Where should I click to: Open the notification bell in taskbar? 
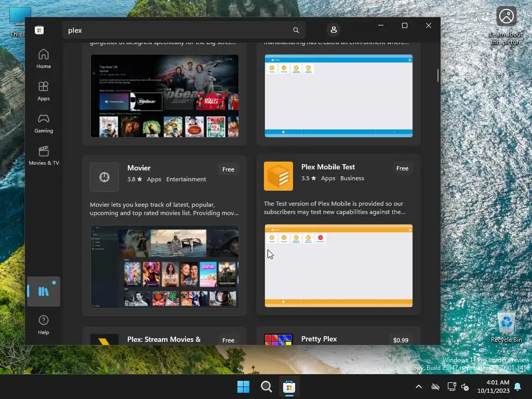[518, 387]
